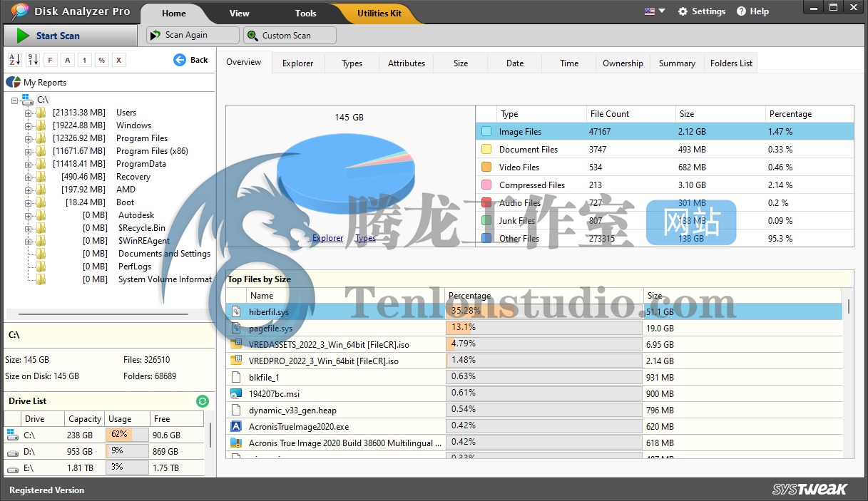The image size is (868, 501).
Task: Click the F view button
Action: pos(50,60)
